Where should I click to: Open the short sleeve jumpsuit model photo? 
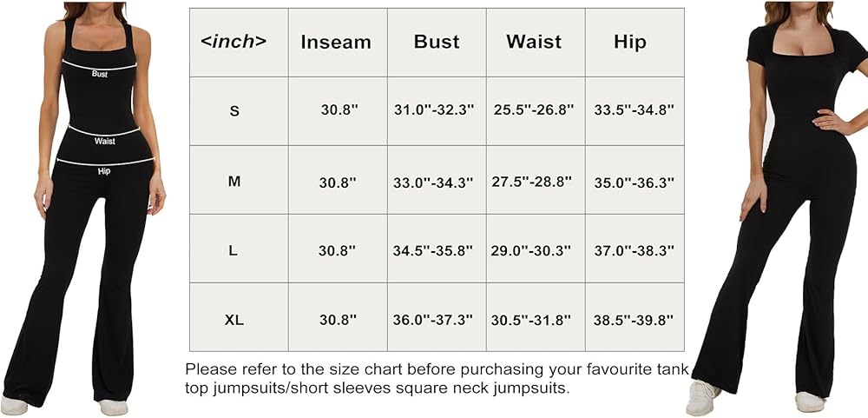(x=782, y=209)
